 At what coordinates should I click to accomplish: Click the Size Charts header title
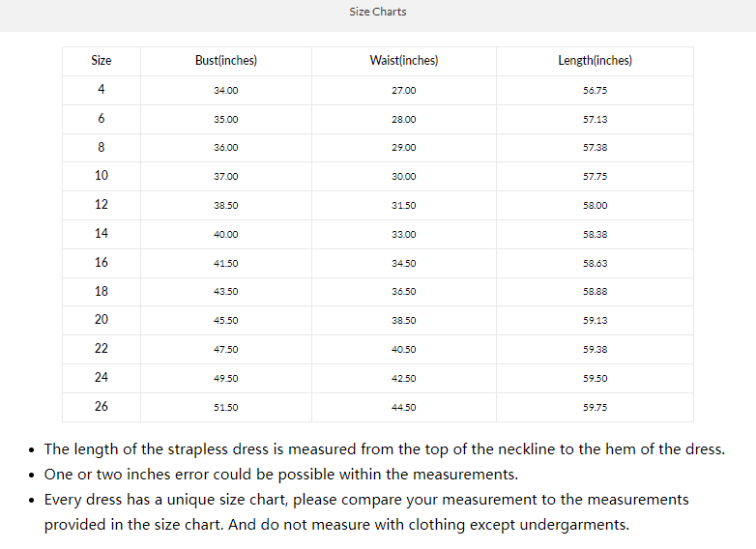point(378,12)
